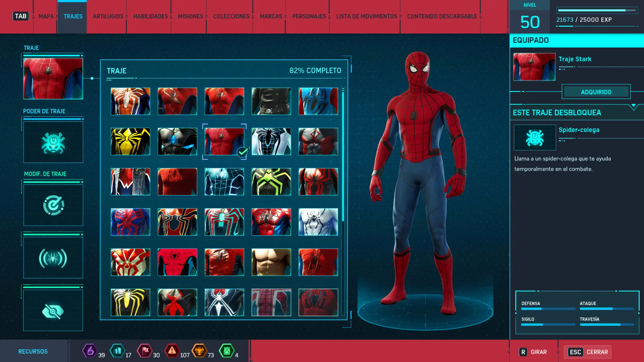Screen dimensions: 644x362
Task: Select the blue Spider-Man 2099 suit thumbnail
Action: point(130,222)
